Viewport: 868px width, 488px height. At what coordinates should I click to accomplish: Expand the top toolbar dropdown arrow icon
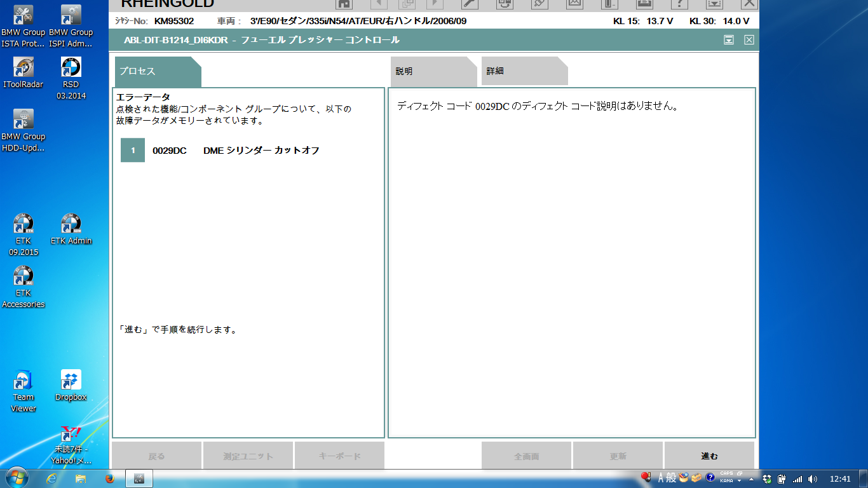click(x=714, y=4)
